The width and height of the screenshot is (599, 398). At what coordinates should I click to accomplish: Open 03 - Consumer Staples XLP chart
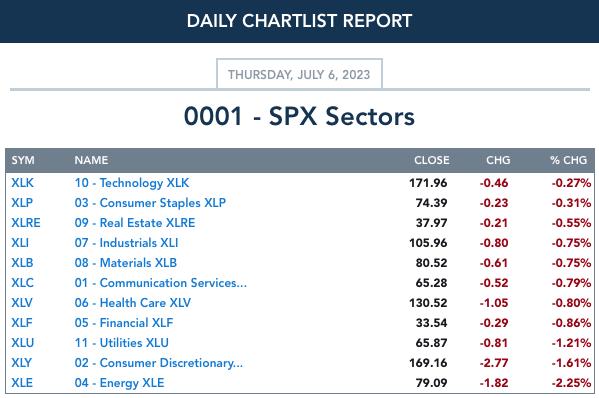click(x=150, y=203)
